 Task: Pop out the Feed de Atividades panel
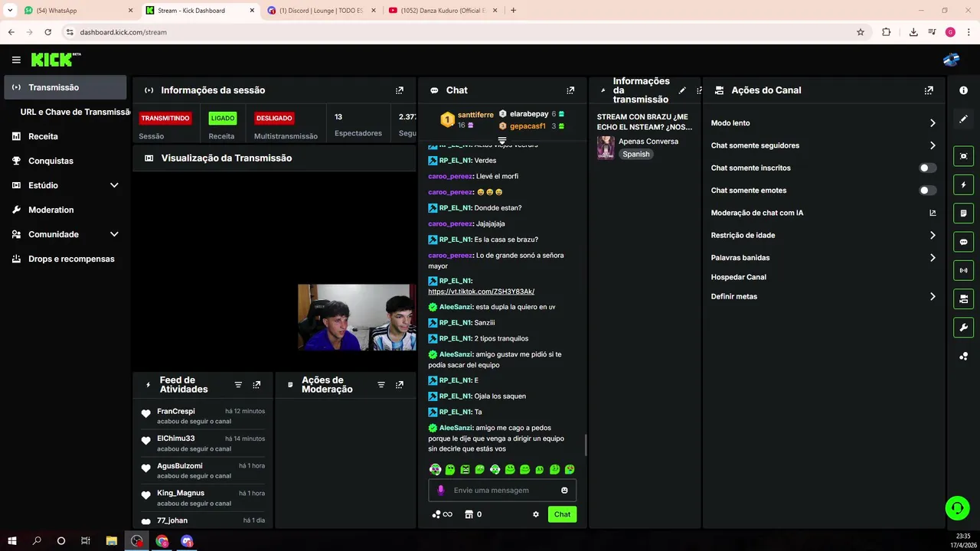[256, 385]
